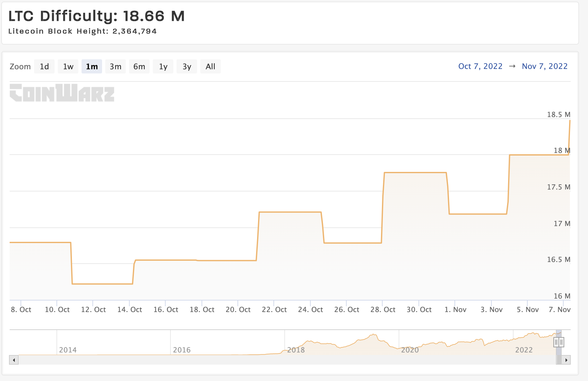Click the 17.5 M axis label
588x381 pixels.
pos(558,187)
